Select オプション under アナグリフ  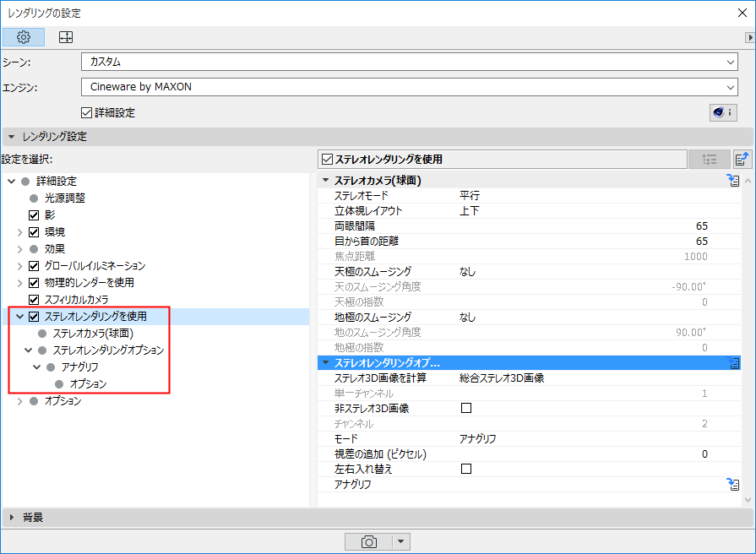(88, 383)
